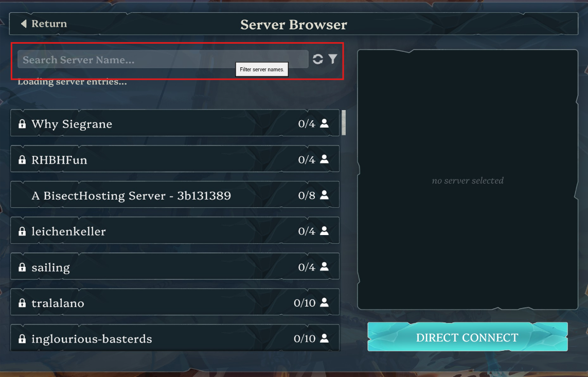Click the DIRECT CONNECT button

pos(467,337)
